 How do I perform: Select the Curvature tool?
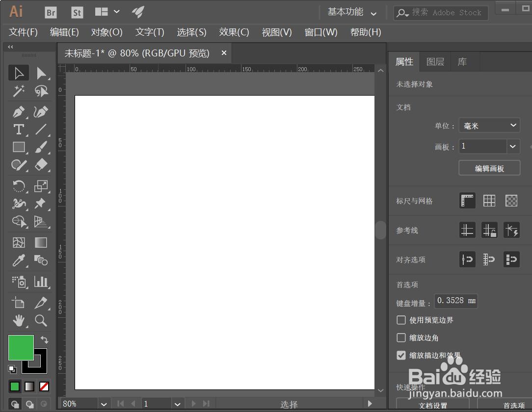click(x=41, y=112)
